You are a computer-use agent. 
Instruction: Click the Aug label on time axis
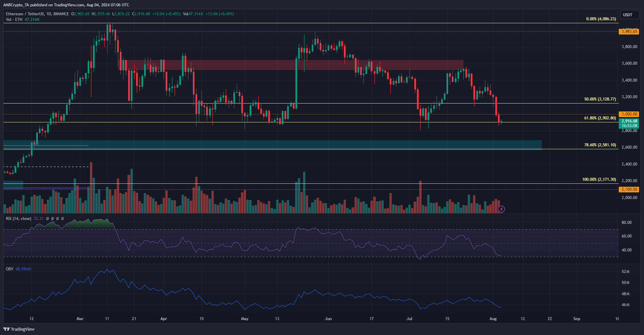[493, 319]
